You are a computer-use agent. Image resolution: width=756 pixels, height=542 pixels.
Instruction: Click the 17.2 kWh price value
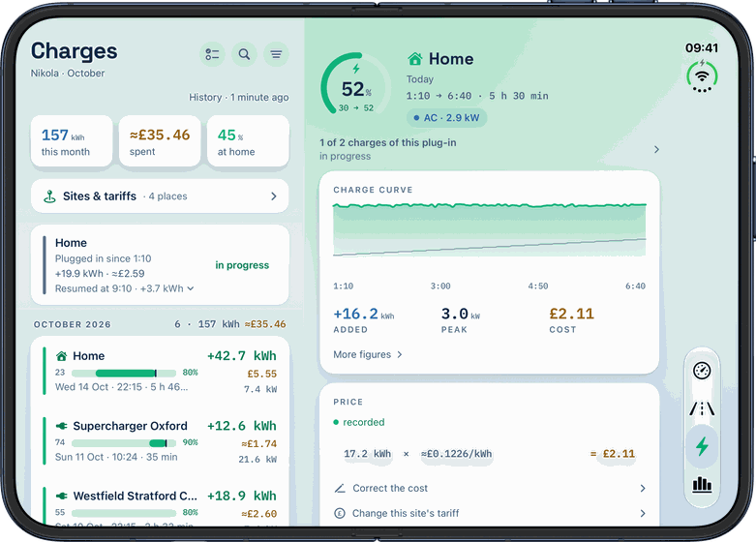368,454
